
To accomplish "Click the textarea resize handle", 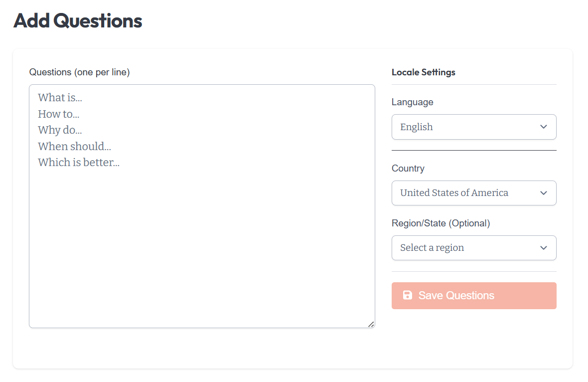I will (x=371, y=324).
